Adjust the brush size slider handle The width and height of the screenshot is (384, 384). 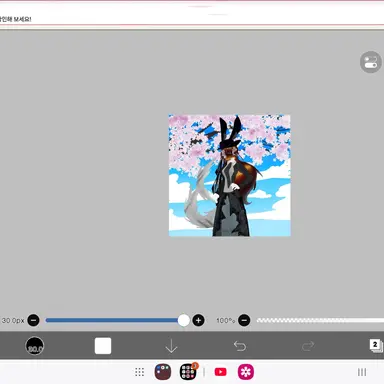tap(183, 320)
